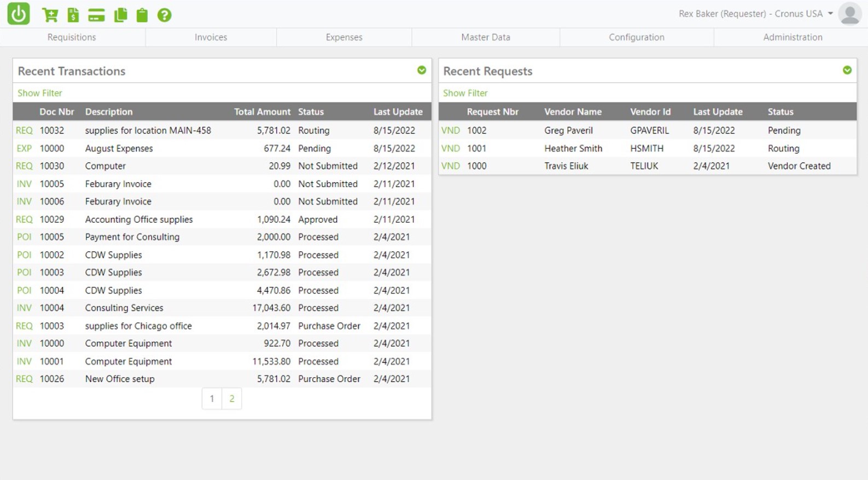Image resolution: width=868 pixels, height=480 pixels.
Task: Click the 'August Expenses' description cell
Action: click(x=119, y=148)
